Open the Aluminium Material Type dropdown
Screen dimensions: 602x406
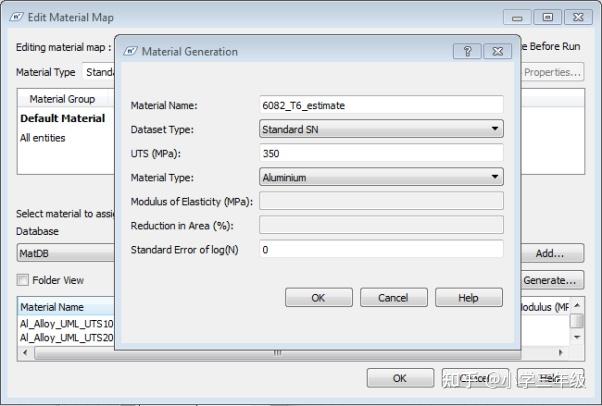coord(381,177)
